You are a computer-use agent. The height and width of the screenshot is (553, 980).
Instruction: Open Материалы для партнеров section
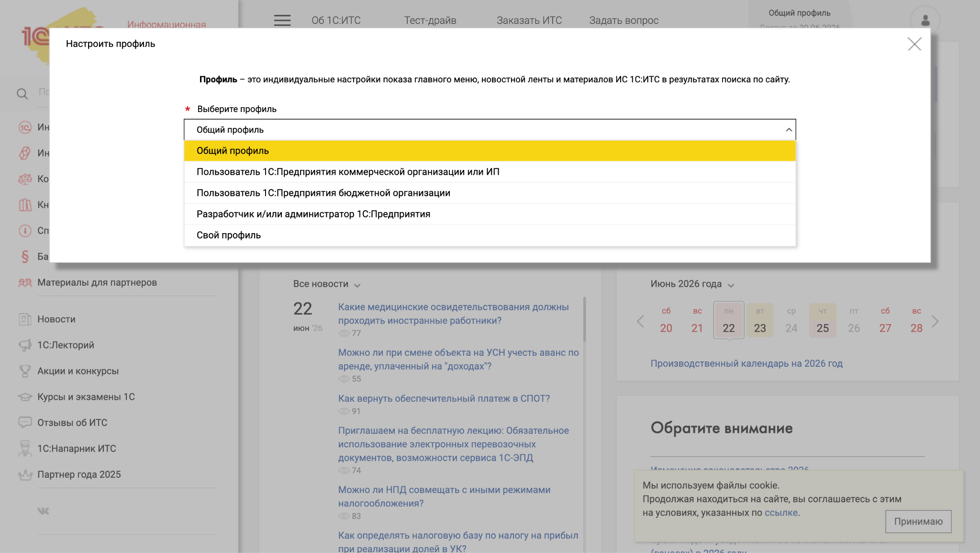click(x=97, y=282)
